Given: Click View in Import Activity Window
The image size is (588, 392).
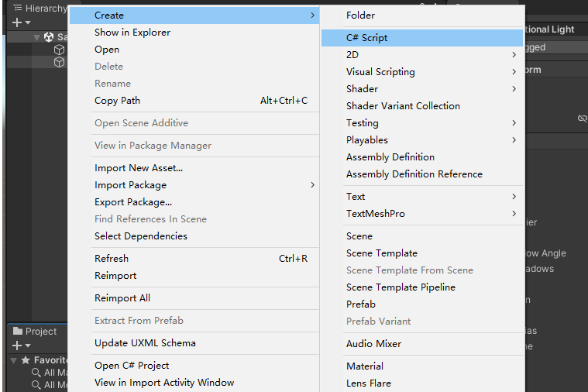Looking at the screenshot, I should click(194, 383).
